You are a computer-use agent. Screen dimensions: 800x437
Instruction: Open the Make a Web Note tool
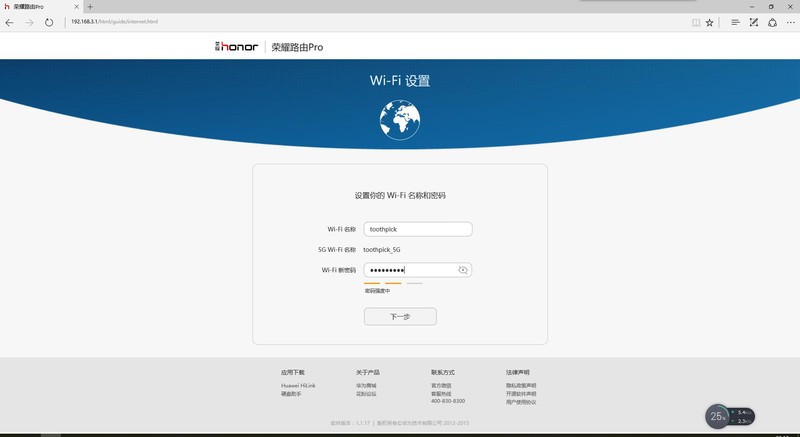point(754,22)
